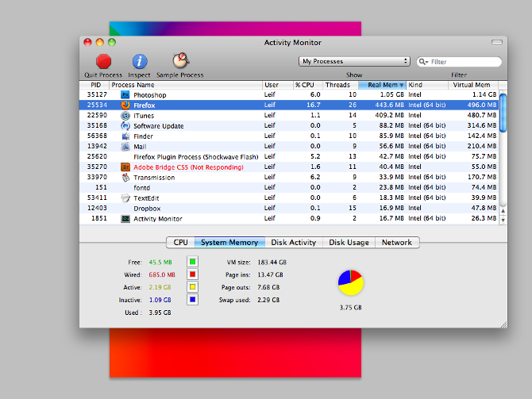This screenshot has height=399, width=532.
Task: Click the scrollbar up arrow
Action: (503, 211)
